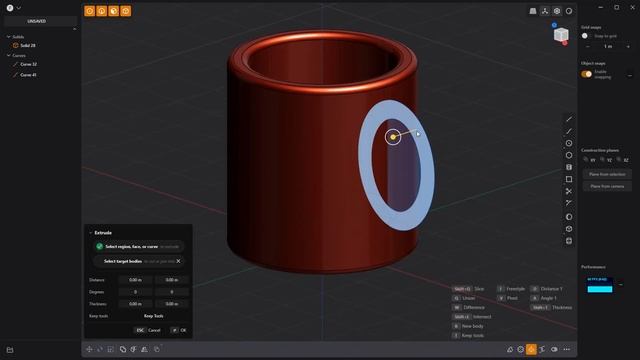Click the Pivot shortcut option

coord(507,298)
